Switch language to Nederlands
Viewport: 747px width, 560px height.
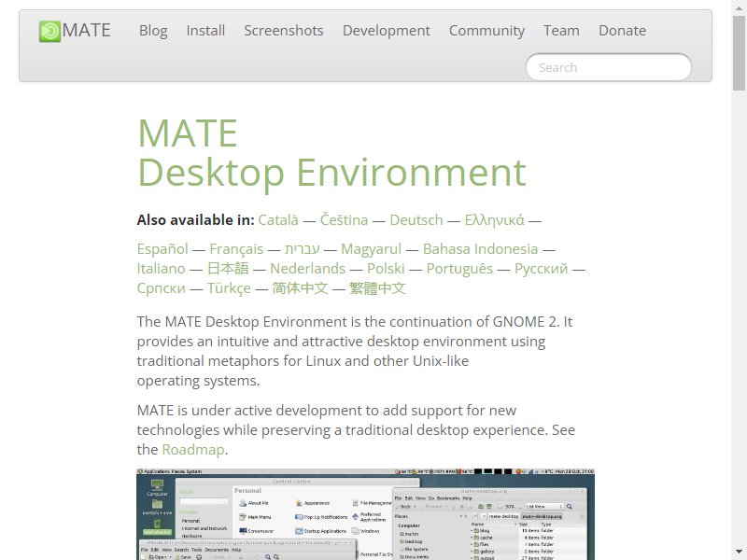click(308, 269)
